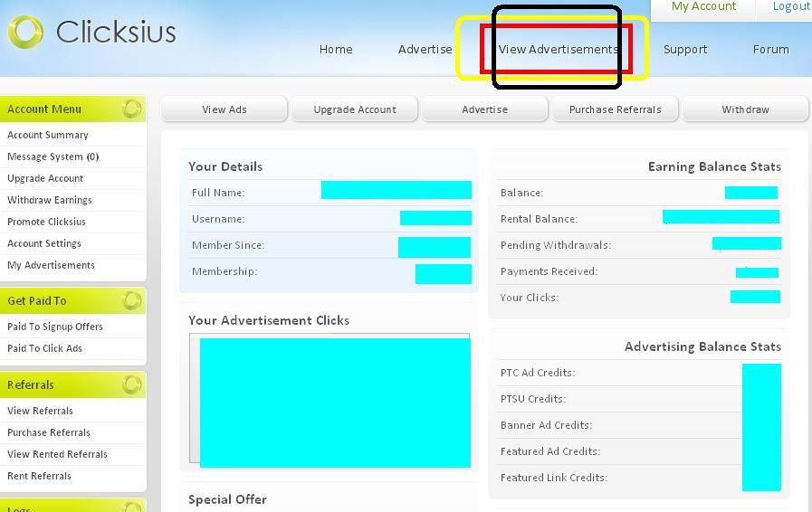Screen dimensions: 812x512
Task: Open Rent Referrals link
Action: click(39, 476)
